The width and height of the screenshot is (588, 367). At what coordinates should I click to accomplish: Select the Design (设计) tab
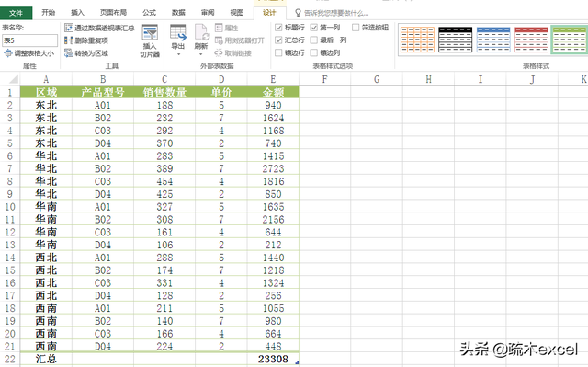click(x=269, y=12)
